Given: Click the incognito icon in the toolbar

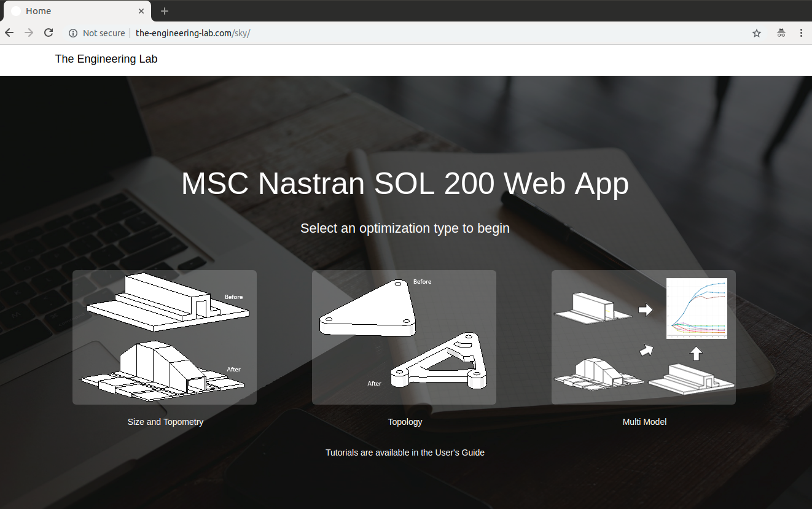Looking at the screenshot, I should 781,33.
